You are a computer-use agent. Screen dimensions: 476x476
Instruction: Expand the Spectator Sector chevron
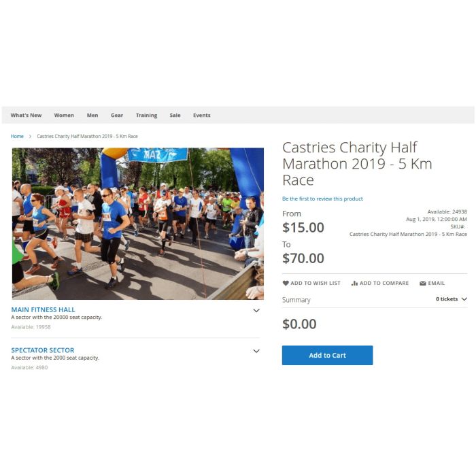tap(256, 351)
